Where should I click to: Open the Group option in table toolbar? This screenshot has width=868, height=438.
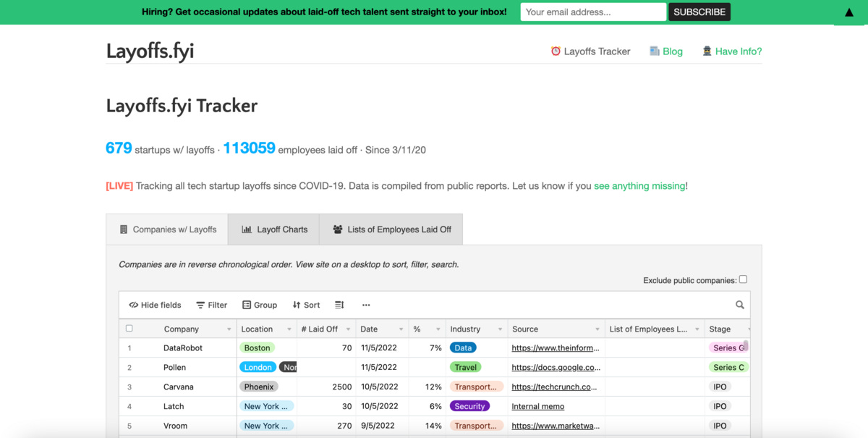(260, 305)
